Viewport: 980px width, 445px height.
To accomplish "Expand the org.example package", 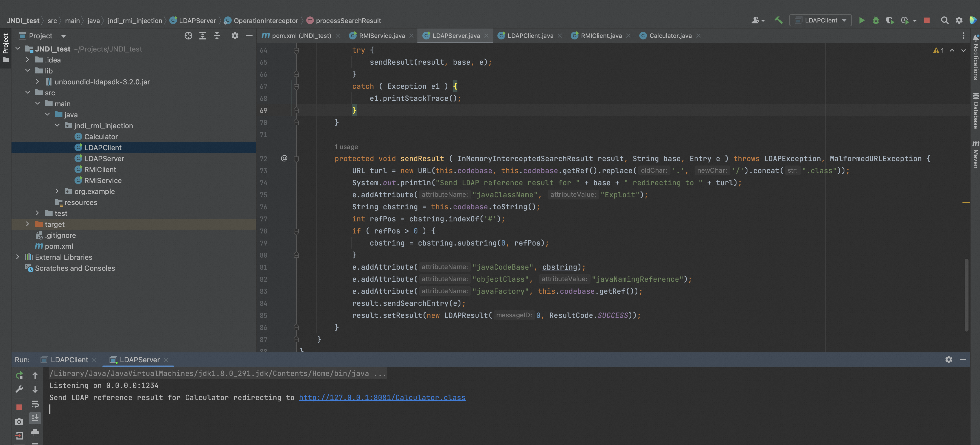I will click(57, 191).
